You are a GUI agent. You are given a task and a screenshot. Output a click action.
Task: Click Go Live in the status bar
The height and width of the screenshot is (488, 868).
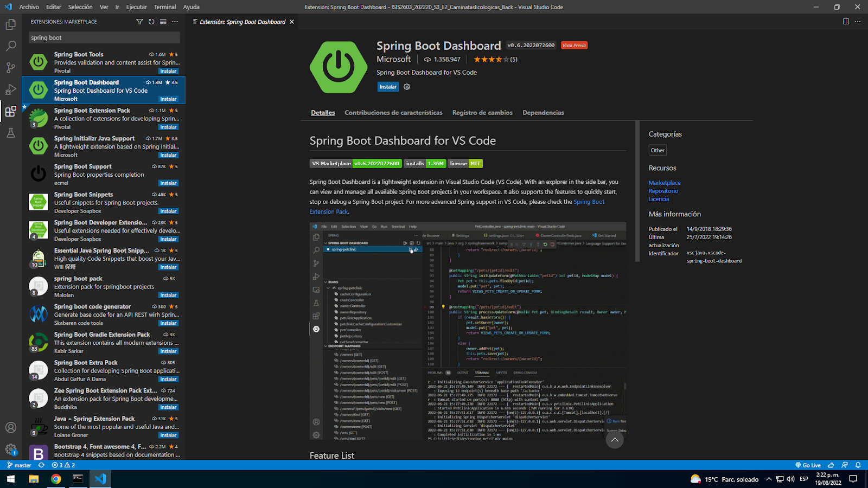click(808, 465)
